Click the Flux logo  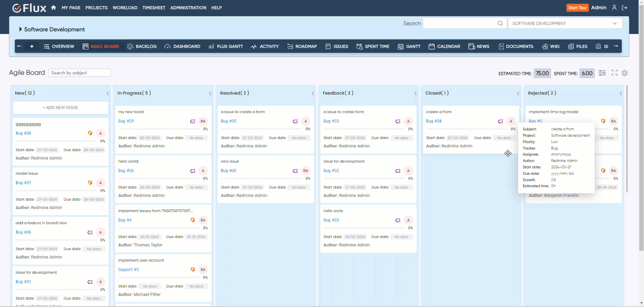pyautogui.click(x=29, y=8)
